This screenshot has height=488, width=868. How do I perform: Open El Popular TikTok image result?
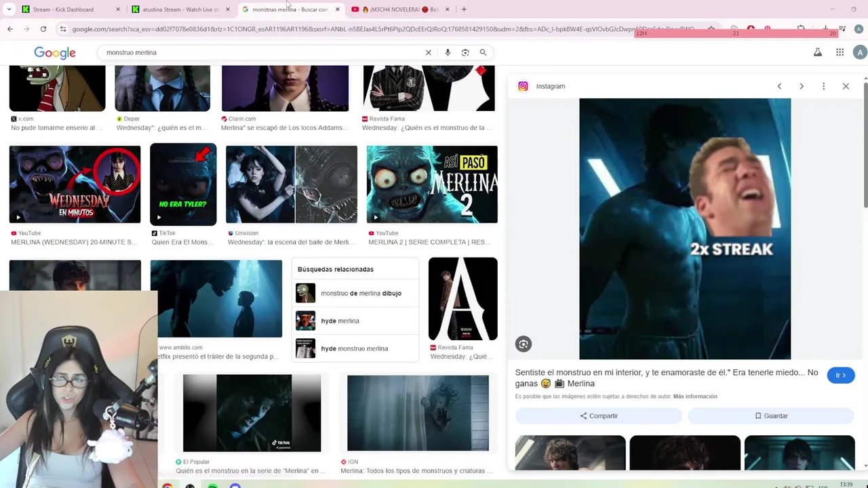point(252,413)
